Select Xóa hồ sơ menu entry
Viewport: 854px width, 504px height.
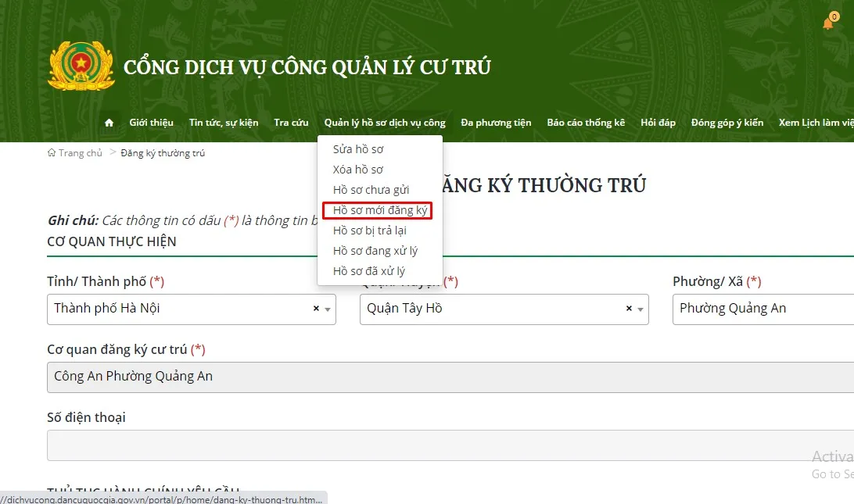358,170
